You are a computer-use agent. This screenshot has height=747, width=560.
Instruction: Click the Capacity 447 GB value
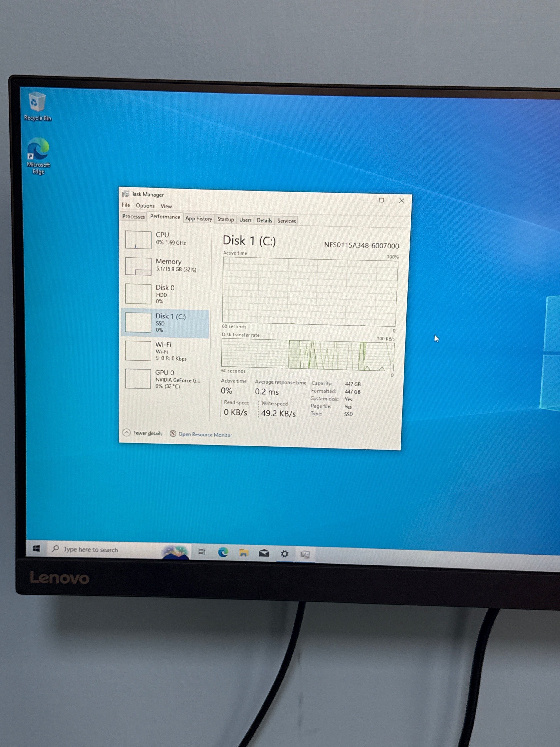pyautogui.click(x=353, y=384)
